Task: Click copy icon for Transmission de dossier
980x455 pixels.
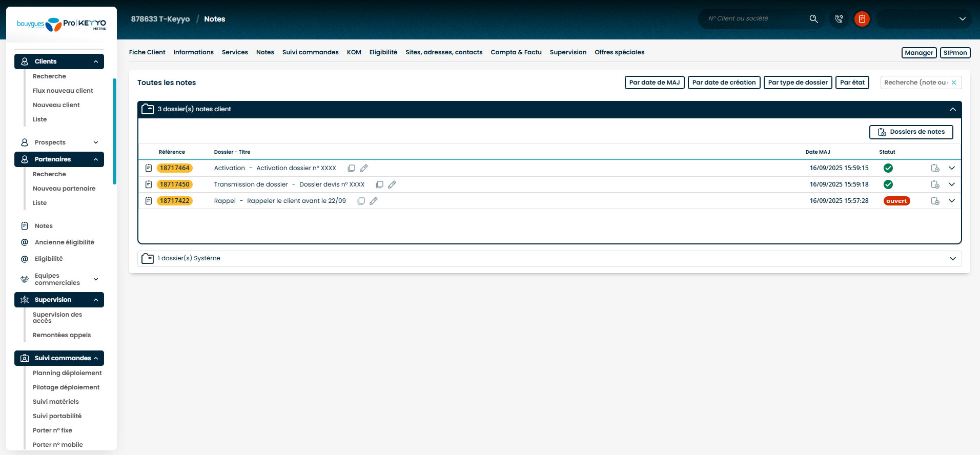Action: 380,184
